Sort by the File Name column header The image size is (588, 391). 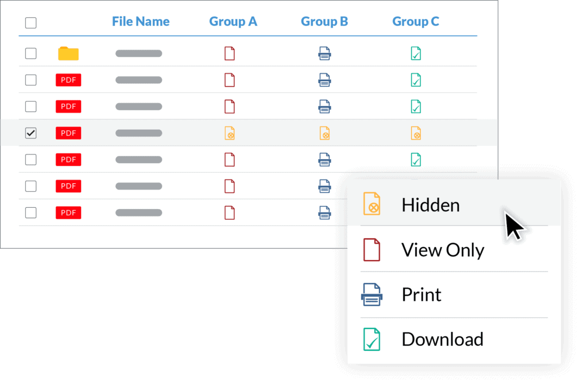point(141,22)
